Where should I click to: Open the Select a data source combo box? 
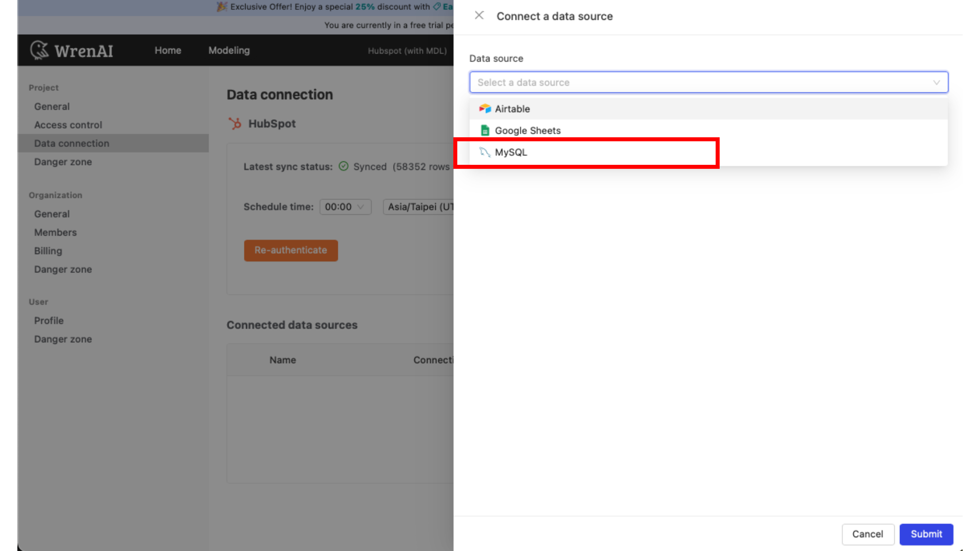708,82
